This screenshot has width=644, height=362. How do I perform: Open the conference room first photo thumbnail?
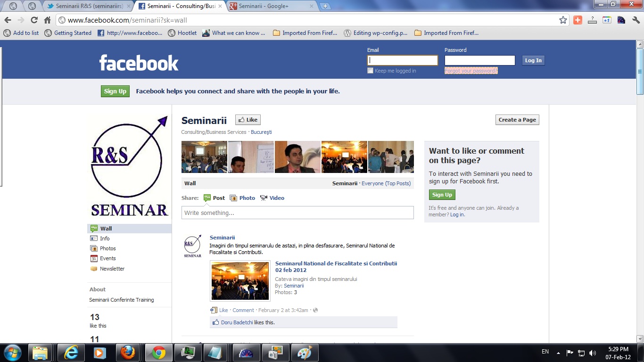[x=204, y=157]
